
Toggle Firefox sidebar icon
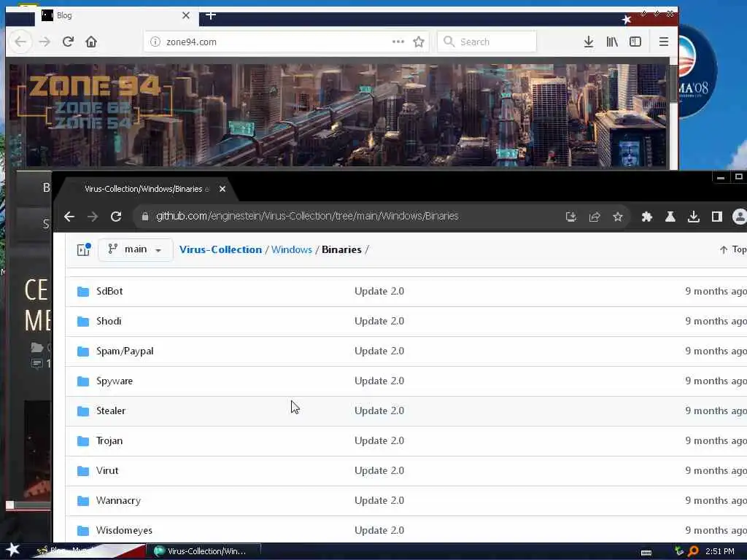coord(635,42)
